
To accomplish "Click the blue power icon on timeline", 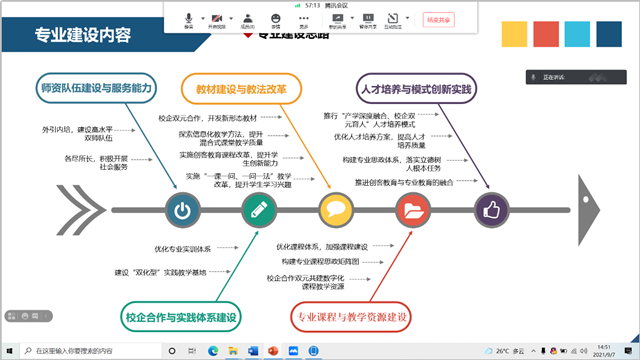I will point(182,210).
